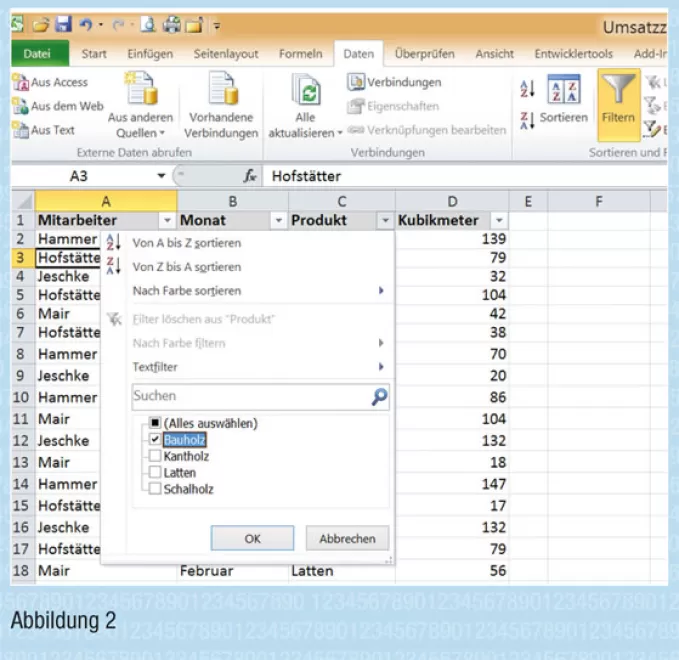Screen dimensions: 679x660
Task: Check the Kantholz checkbox
Action: pos(155,456)
